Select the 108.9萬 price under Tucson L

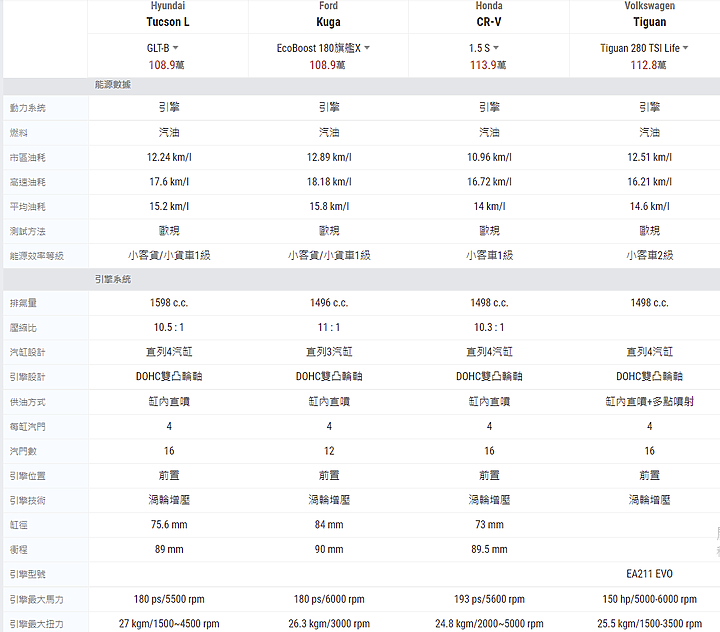[166, 65]
